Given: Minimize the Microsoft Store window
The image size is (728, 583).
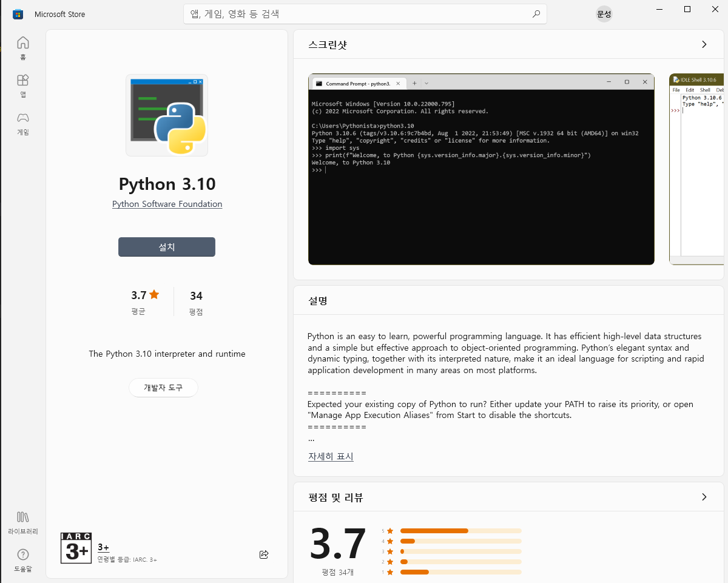Looking at the screenshot, I should coord(659,9).
